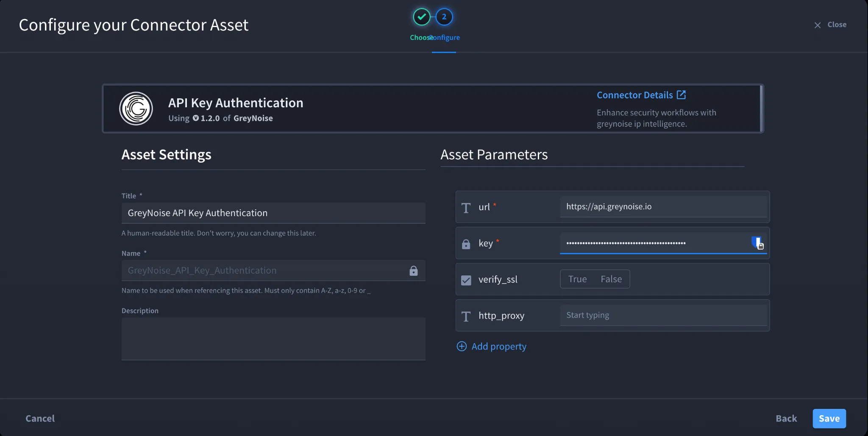
Task: Click the GreyNoise connector logo
Action: click(x=136, y=108)
